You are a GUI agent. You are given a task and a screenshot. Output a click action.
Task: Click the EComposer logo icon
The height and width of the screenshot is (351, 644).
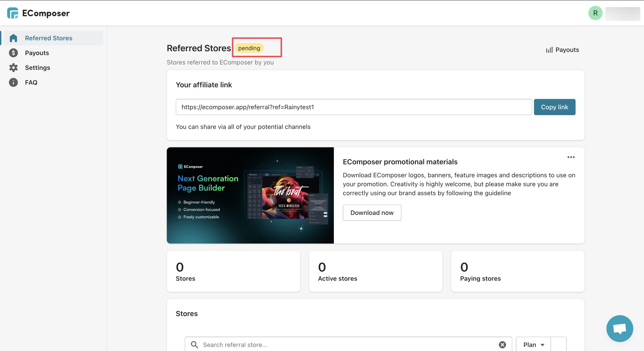pyautogui.click(x=13, y=13)
